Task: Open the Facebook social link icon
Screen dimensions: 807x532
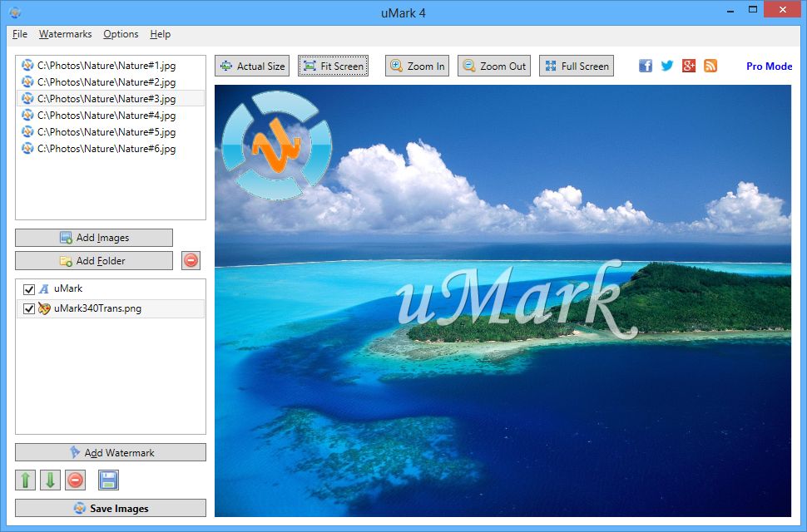Action: (x=646, y=66)
